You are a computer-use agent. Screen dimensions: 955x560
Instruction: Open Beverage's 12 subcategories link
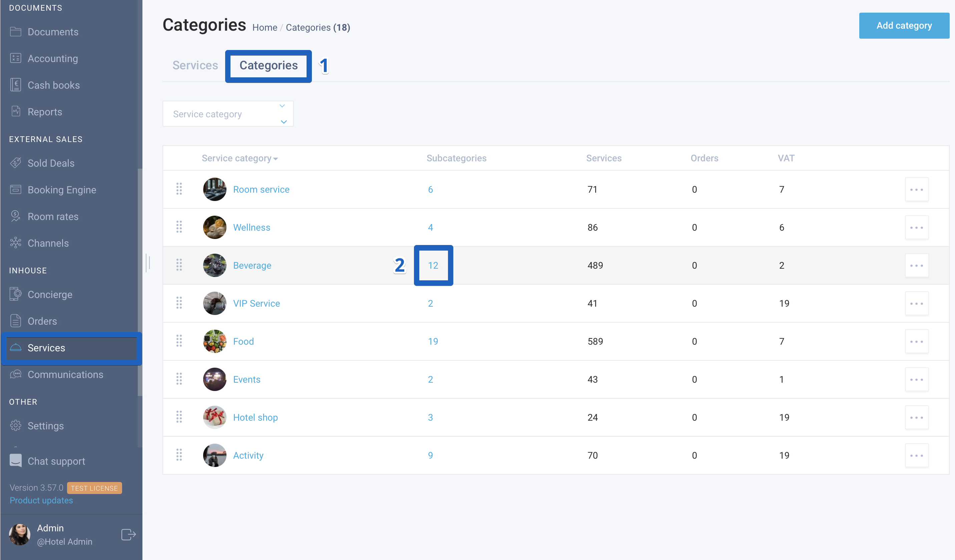point(433,265)
